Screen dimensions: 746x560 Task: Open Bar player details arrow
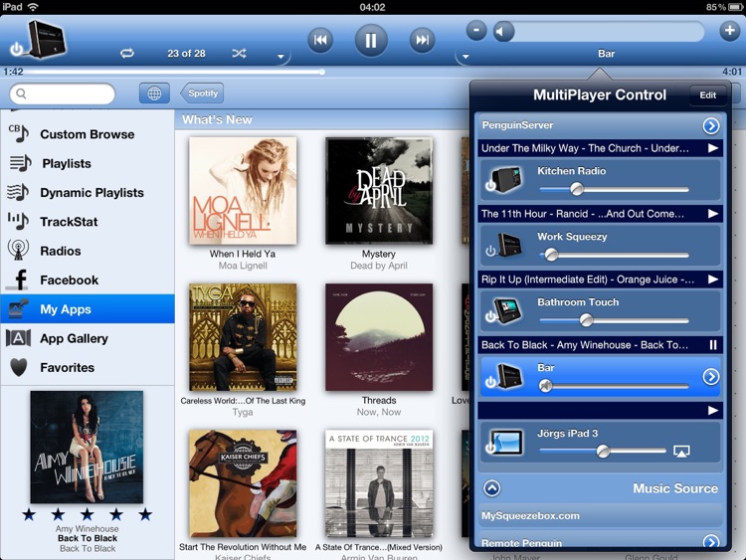[711, 377]
